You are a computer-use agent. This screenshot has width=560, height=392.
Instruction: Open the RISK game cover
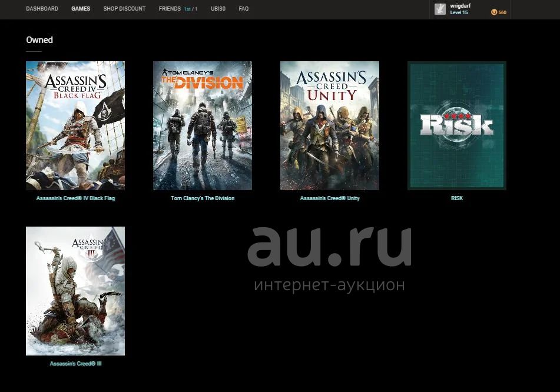[x=457, y=126]
